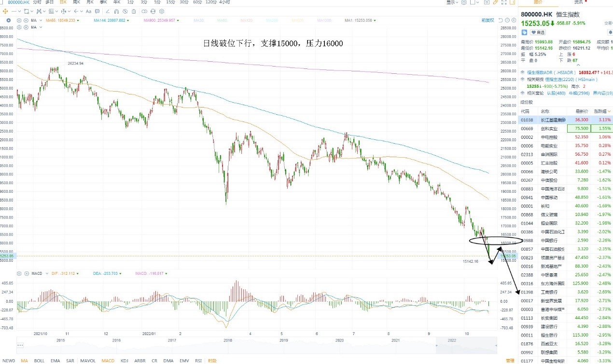Select the crosshair cursor tool
This screenshot has width=613, height=364.
(x=5, y=11)
